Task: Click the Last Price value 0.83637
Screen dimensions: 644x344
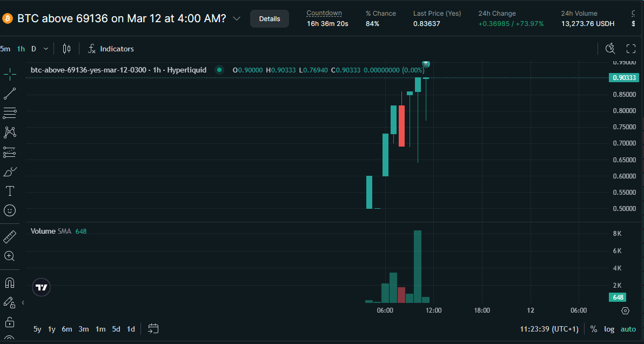Action: click(x=426, y=24)
